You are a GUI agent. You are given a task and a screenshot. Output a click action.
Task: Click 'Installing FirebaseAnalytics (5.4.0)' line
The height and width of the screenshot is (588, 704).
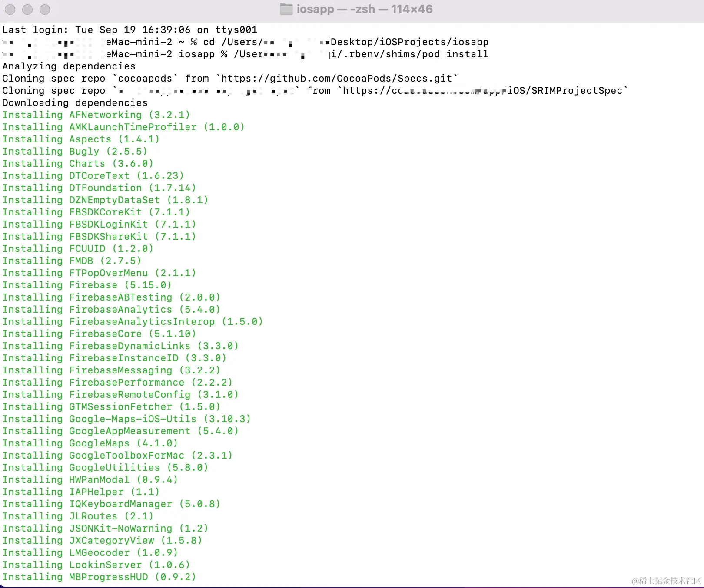112,310
